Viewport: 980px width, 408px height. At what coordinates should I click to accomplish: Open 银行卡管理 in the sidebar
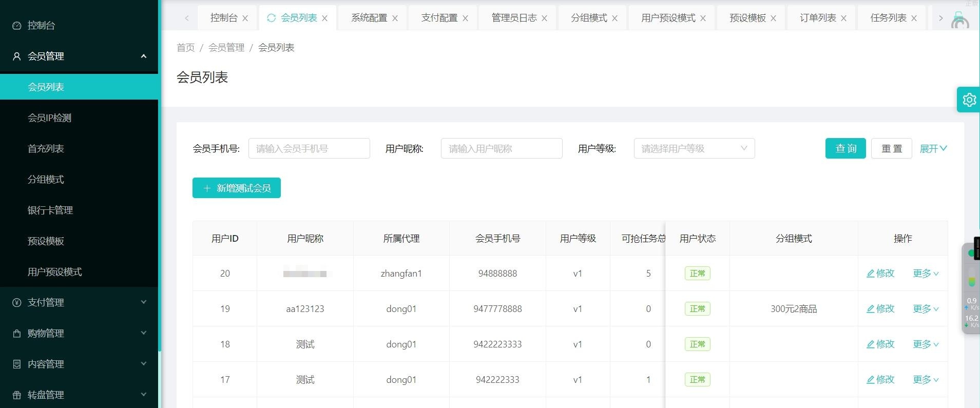pyautogui.click(x=50, y=210)
